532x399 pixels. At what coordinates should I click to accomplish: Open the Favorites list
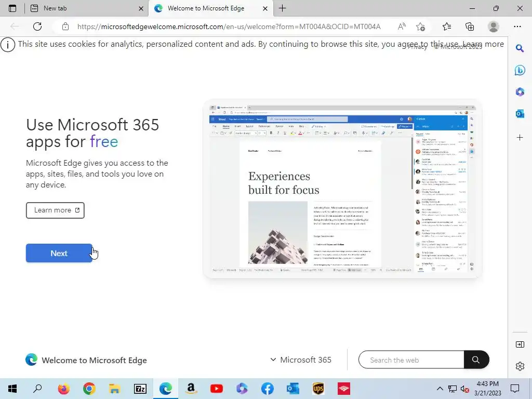pos(447,26)
